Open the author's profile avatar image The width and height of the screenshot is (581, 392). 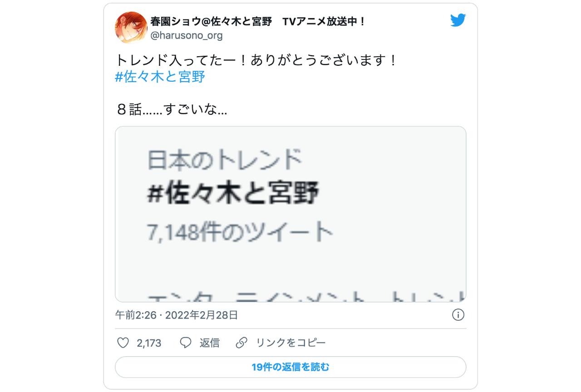coord(131,28)
